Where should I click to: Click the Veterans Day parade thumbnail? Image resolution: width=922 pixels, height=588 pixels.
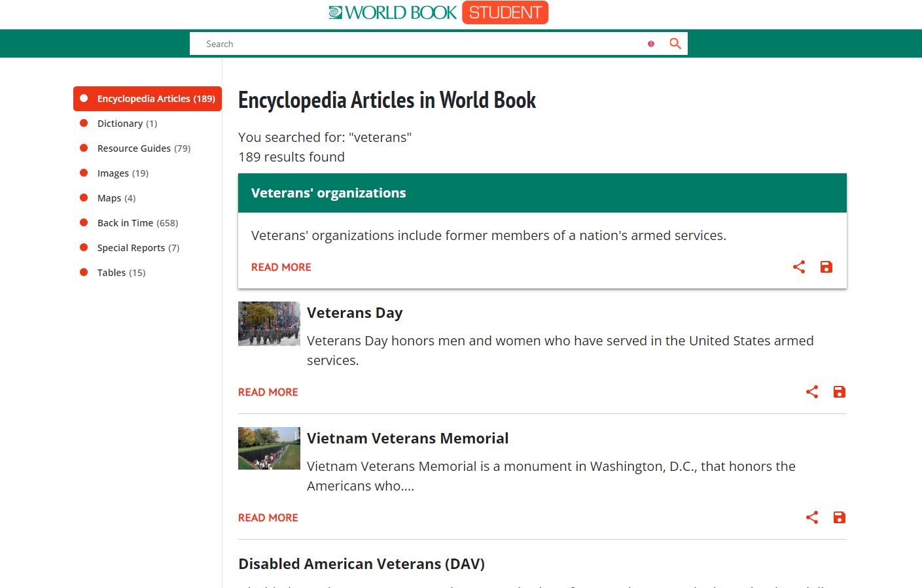(269, 324)
